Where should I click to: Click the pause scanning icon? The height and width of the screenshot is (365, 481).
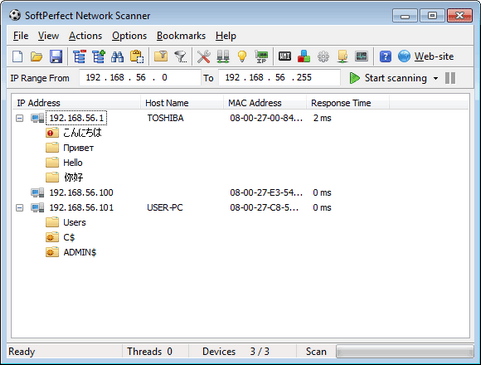click(x=450, y=78)
